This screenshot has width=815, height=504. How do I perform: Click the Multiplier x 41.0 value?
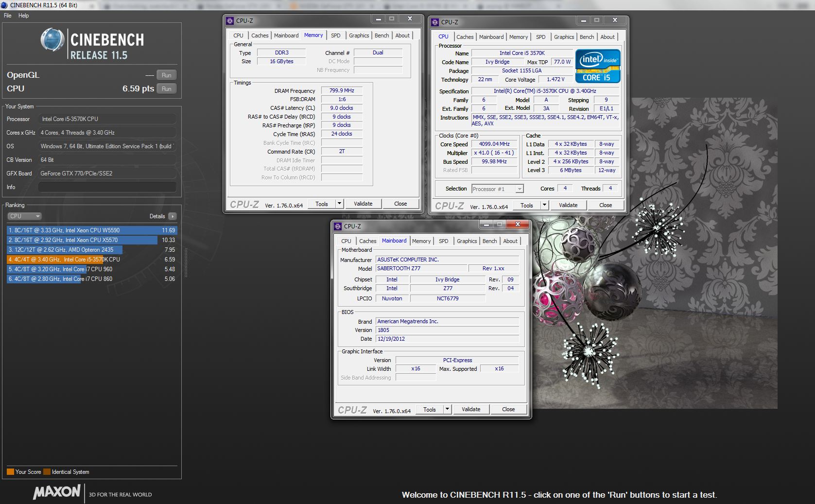coord(494,153)
